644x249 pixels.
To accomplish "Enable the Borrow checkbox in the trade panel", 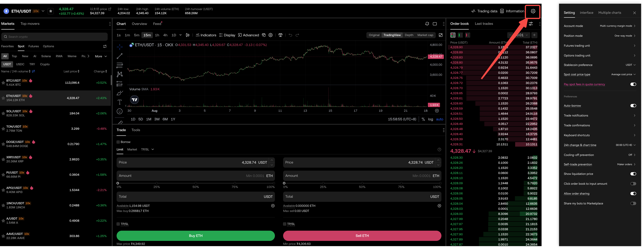I will click(x=118, y=142).
